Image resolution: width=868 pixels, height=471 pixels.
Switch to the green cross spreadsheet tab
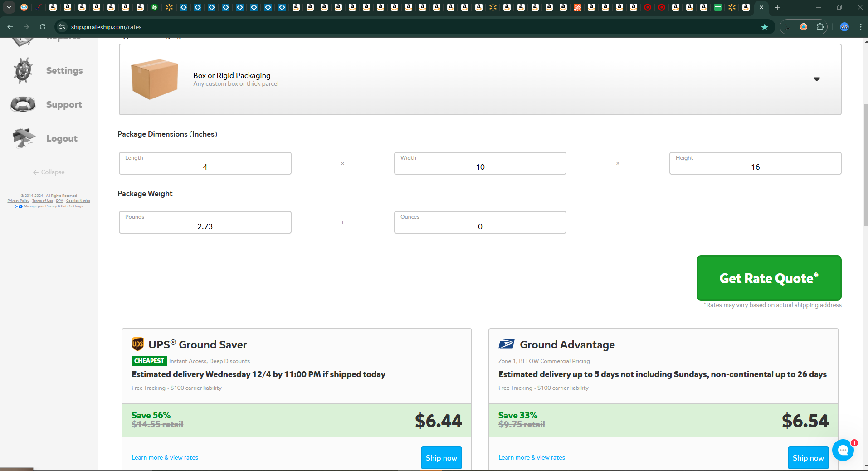point(718,7)
